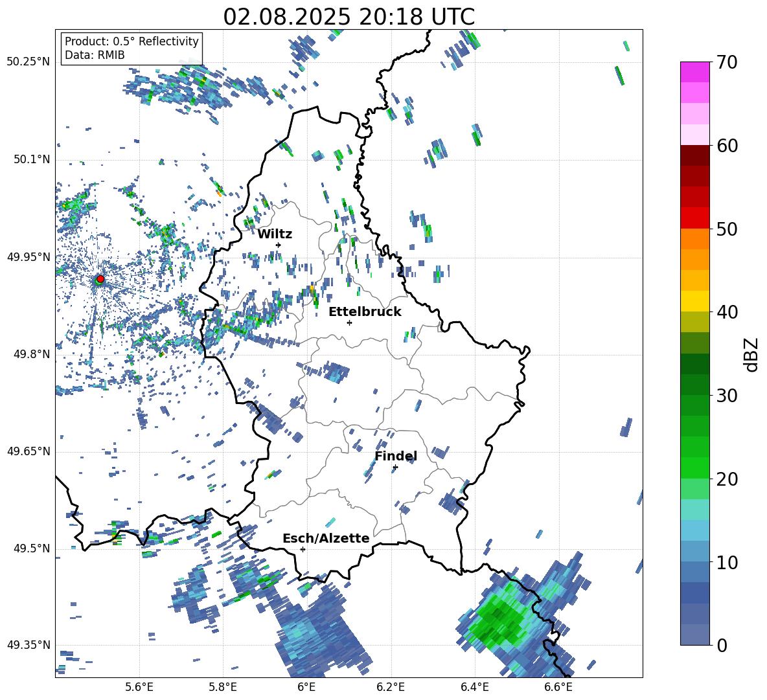This screenshot has height=700, width=767.
Task: Click the 49.8°N latitude label
Action: pos(32,354)
